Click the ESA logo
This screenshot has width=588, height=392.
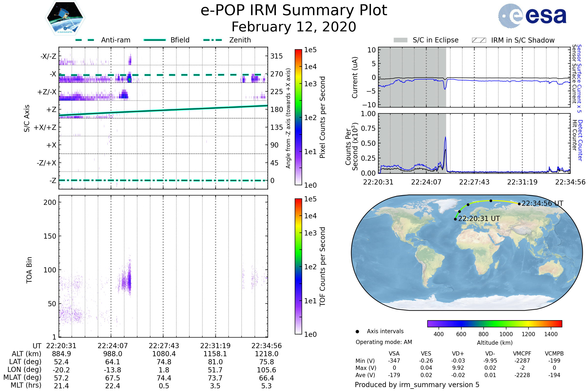[x=532, y=16]
